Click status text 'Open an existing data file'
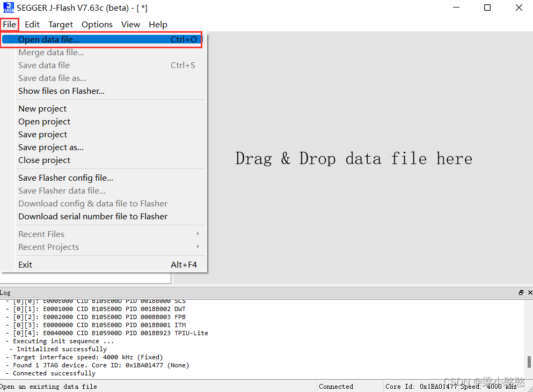 point(48,387)
